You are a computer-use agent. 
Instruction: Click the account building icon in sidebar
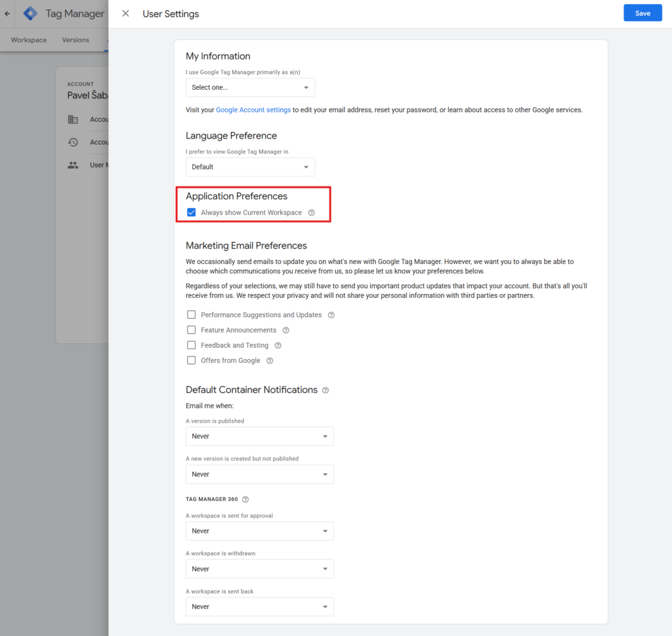(73, 119)
